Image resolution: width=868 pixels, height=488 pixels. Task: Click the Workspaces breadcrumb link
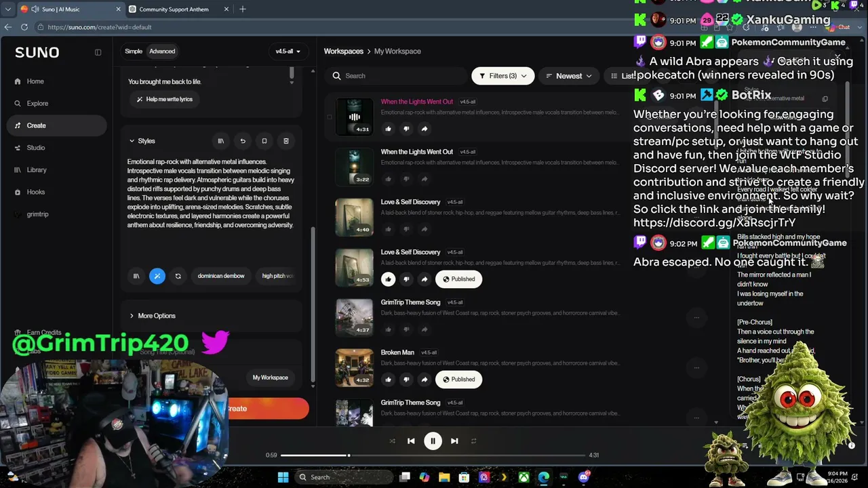[x=343, y=52]
